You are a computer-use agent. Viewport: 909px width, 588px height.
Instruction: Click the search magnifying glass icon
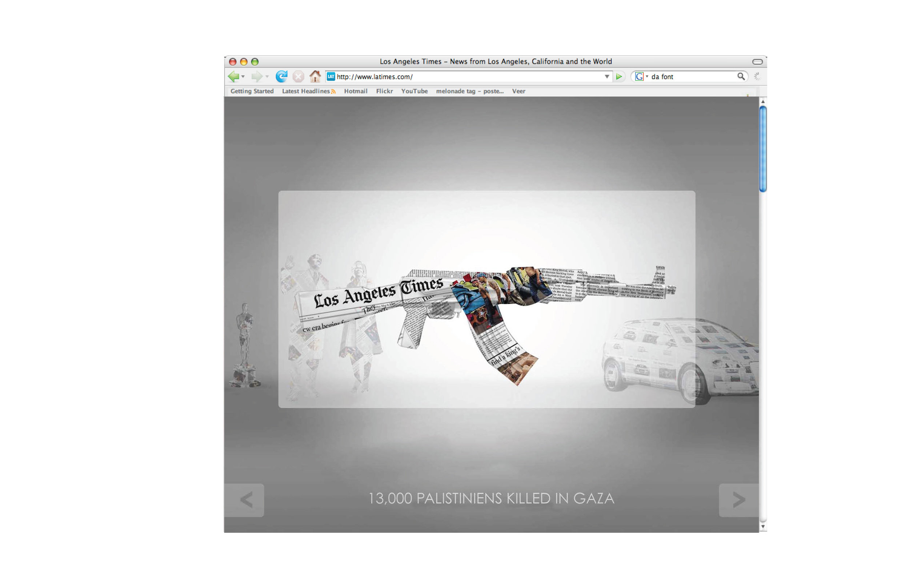741,76
